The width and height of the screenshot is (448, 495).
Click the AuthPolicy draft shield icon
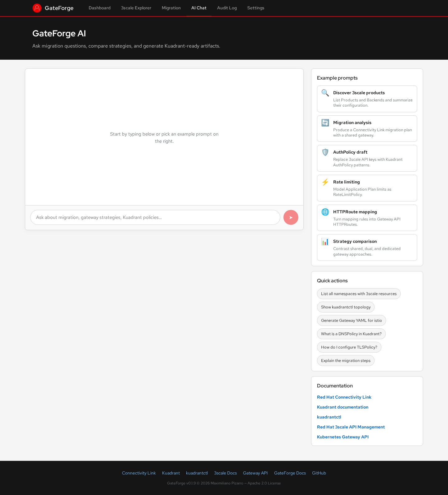(x=325, y=152)
